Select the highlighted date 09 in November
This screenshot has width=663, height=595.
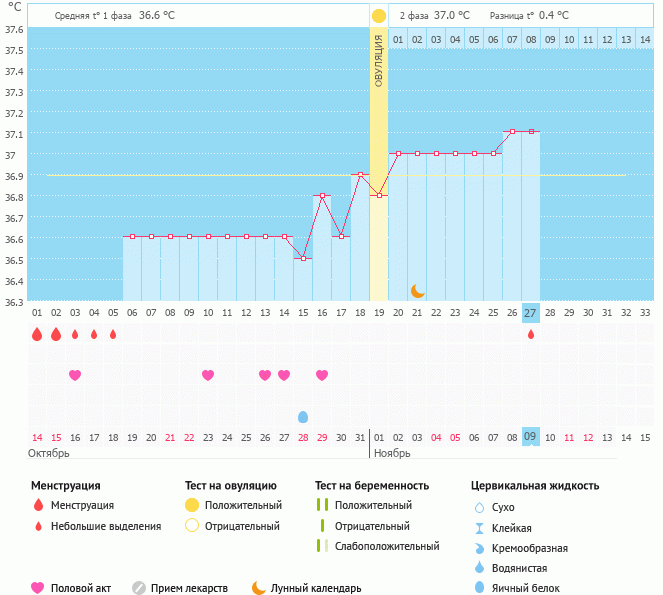tap(531, 437)
